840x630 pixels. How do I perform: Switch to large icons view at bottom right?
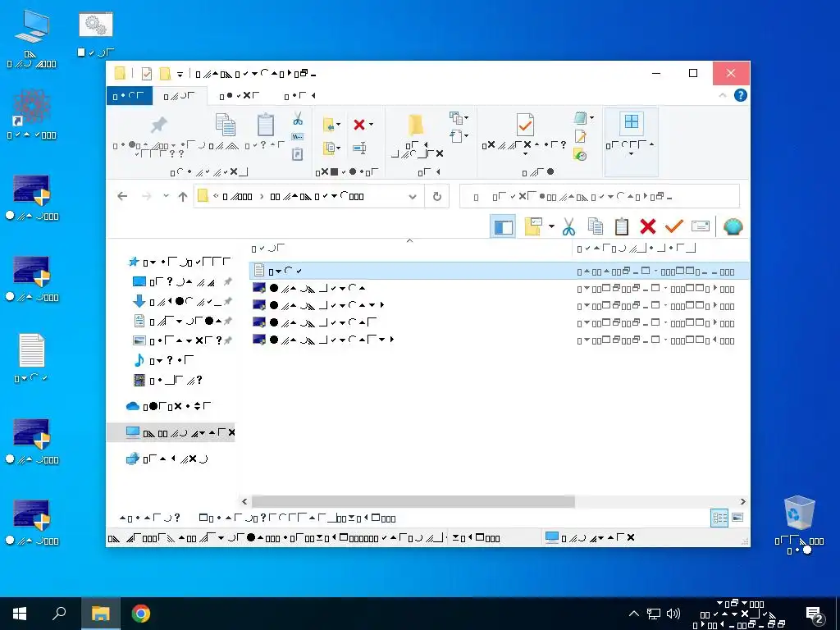pyautogui.click(x=737, y=518)
